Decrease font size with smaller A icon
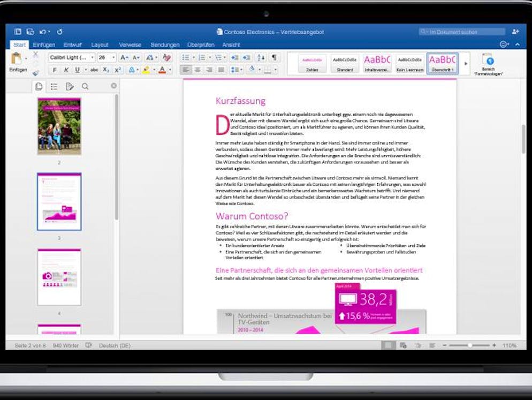The width and height of the screenshot is (532, 400). pyautogui.click(x=136, y=58)
